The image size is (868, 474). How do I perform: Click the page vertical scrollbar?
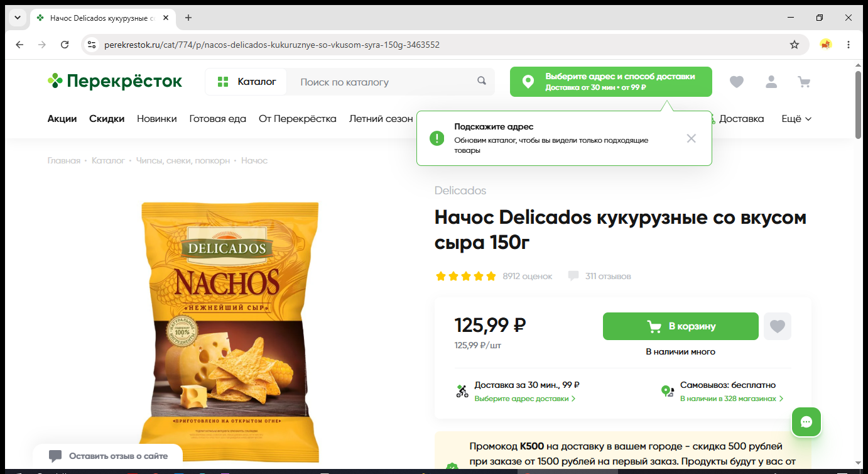click(x=859, y=105)
